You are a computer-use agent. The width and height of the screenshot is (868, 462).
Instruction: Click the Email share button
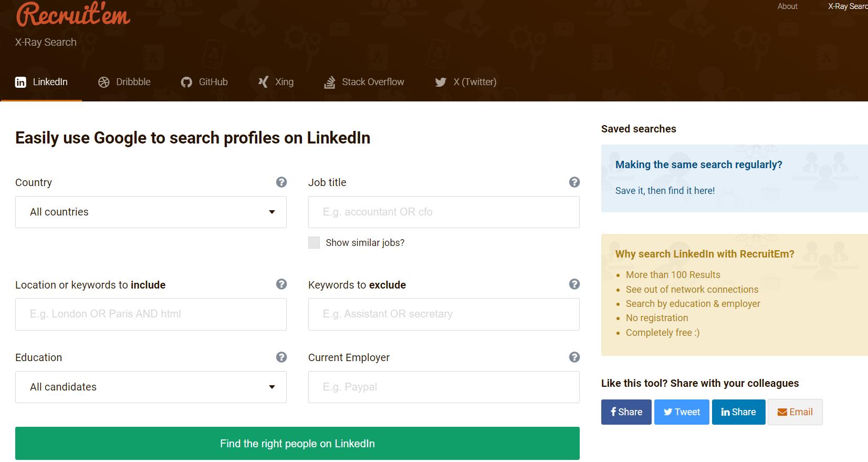(795, 412)
